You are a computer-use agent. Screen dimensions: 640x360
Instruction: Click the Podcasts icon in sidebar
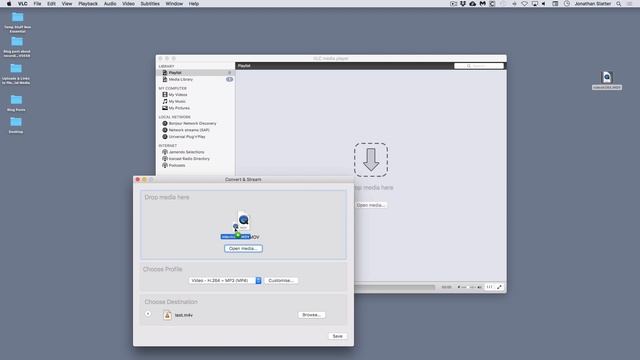(165, 165)
